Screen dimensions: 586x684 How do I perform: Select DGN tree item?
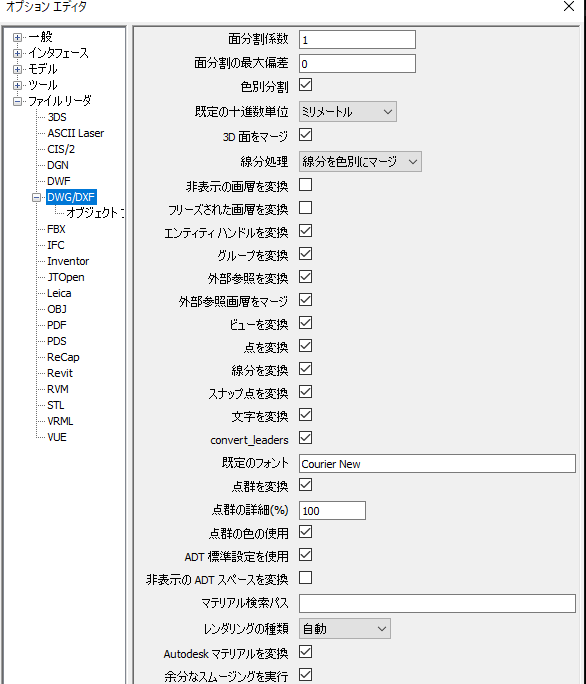coord(58,165)
